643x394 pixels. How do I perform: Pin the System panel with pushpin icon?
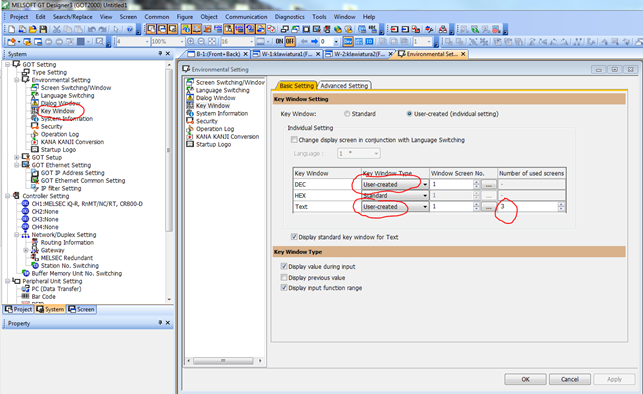point(160,53)
